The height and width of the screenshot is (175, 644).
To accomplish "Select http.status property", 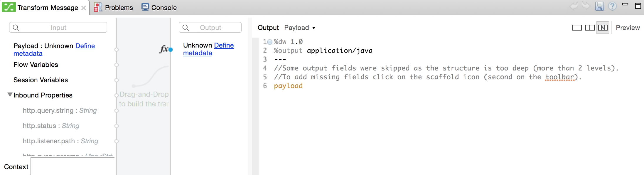I will coord(51,126).
